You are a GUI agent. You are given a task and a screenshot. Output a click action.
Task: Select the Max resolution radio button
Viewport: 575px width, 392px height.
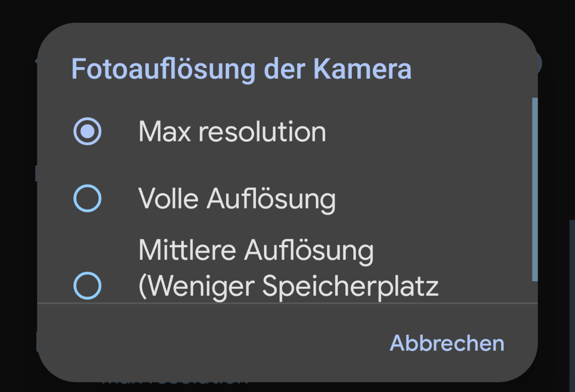pyautogui.click(x=87, y=132)
